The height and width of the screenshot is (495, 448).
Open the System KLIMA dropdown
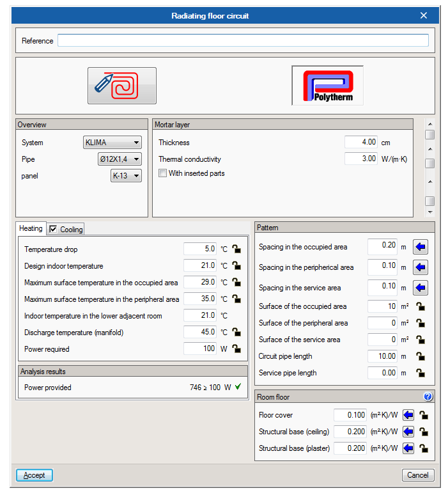click(112, 143)
